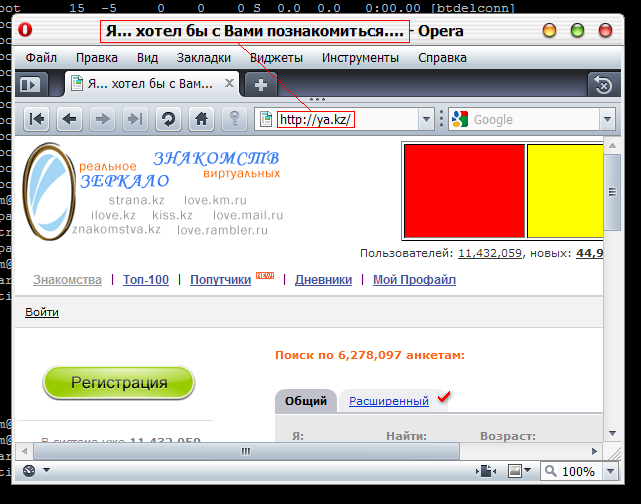Click the zoom magnifier icon
Screen dimensions: 641x504
tap(551, 471)
